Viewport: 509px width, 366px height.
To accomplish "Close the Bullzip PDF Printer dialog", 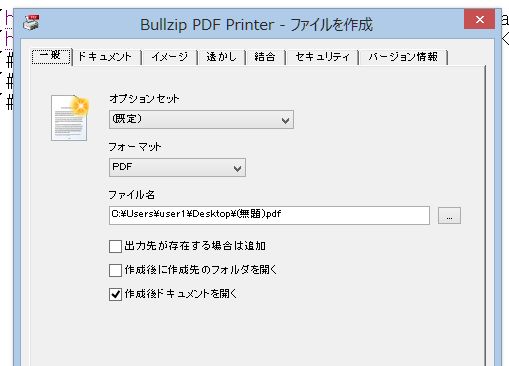I will click(x=480, y=19).
